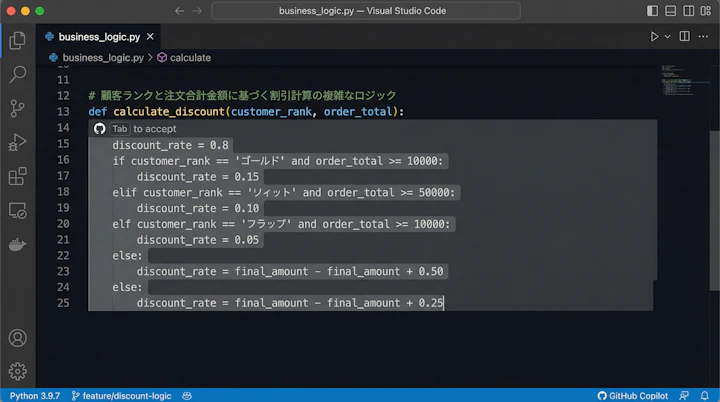Open the Customize Layout icon
This screenshot has height=402, width=720.
pyautogui.click(x=706, y=11)
